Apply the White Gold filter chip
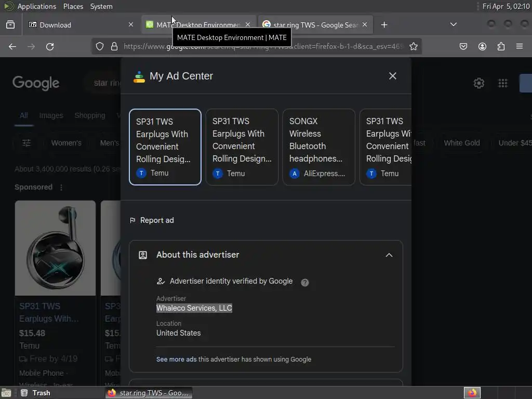The width and height of the screenshot is (532, 399). tap(462, 143)
